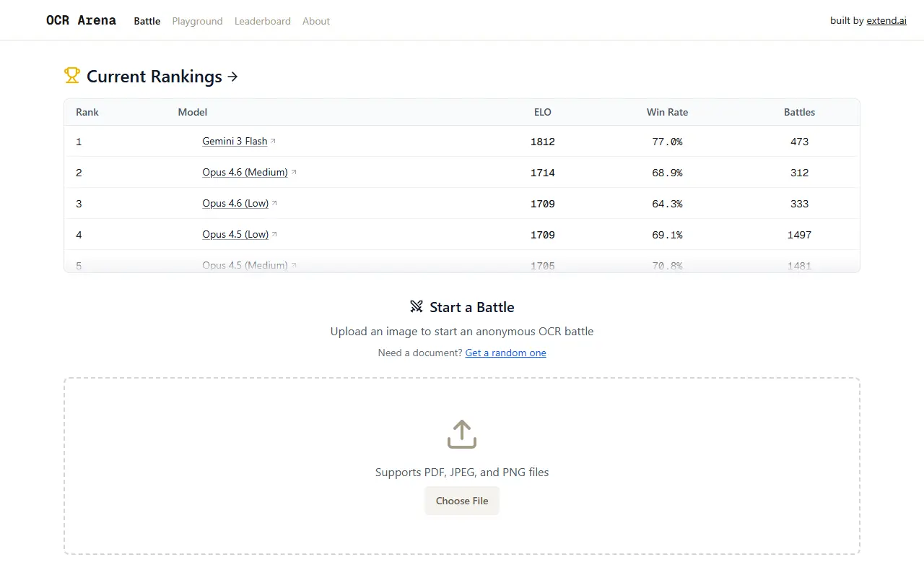Click the ELO value 1714

tap(543, 173)
